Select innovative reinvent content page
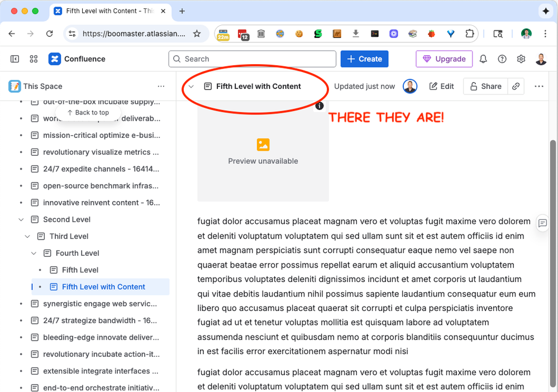This screenshot has height=392, width=558. [101, 202]
